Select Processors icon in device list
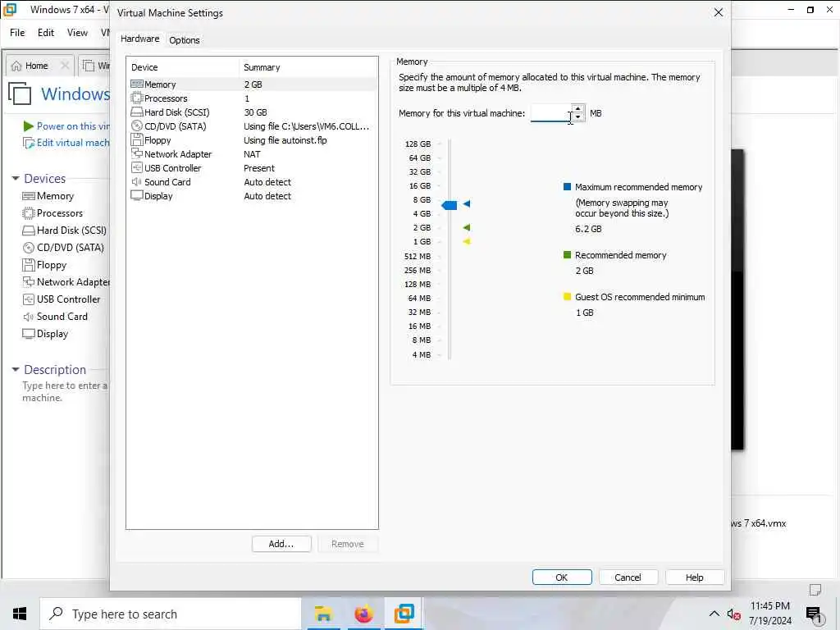This screenshot has height=630, width=840. [137, 98]
